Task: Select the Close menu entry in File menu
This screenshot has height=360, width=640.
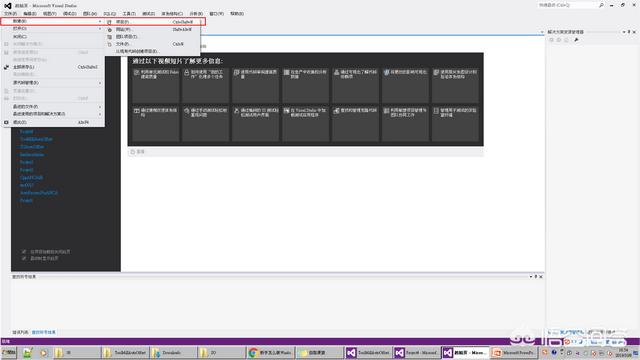Action: [20, 36]
